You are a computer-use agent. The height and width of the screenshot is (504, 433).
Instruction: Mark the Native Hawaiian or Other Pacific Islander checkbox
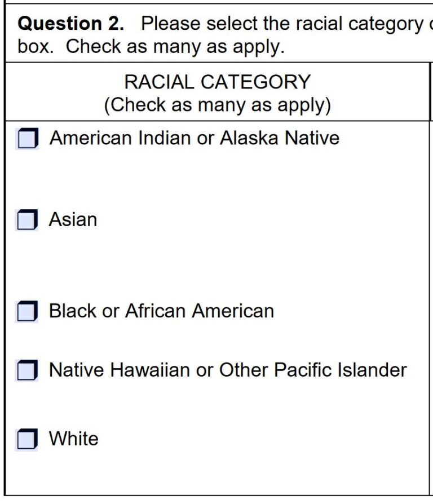[27, 370]
